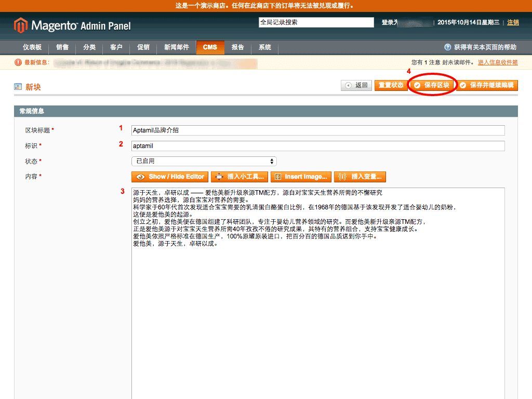This screenshot has width=532, height=399.
Task: Click the 区块标题 title input field
Action: click(318, 130)
